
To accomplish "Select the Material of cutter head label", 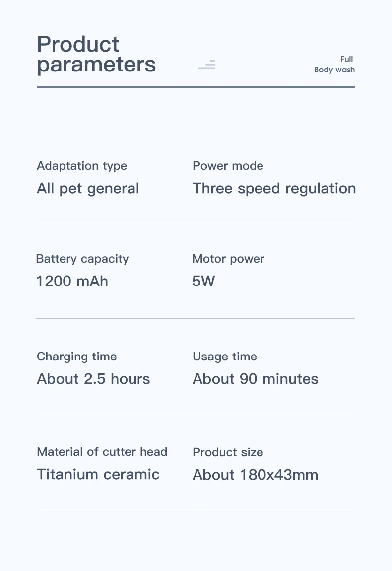I will [102, 452].
